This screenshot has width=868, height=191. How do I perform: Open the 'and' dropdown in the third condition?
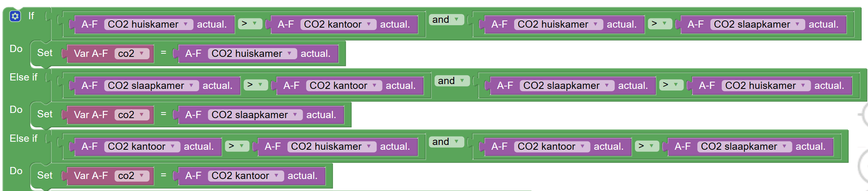pyautogui.click(x=446, y=142)
